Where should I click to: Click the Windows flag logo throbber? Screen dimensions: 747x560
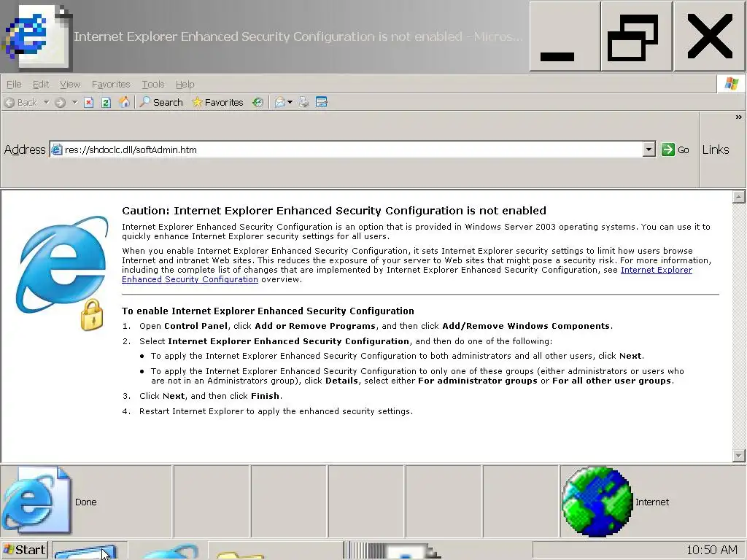(x=731, y=84)
